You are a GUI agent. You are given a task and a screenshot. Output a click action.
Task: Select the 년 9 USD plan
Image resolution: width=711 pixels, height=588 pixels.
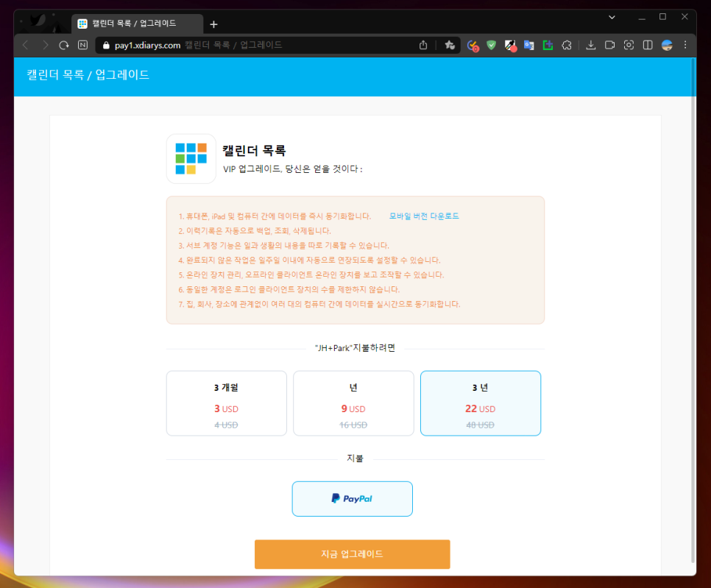(x=353, y=403)
